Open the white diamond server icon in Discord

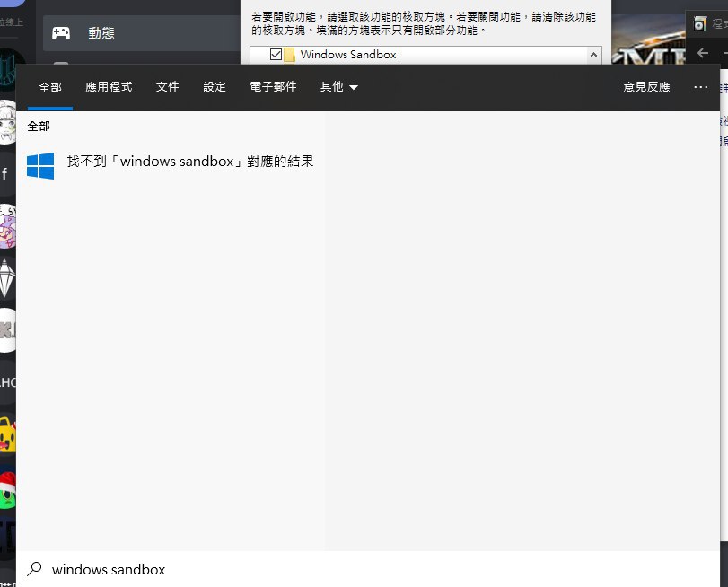click(x=7, y=278)
